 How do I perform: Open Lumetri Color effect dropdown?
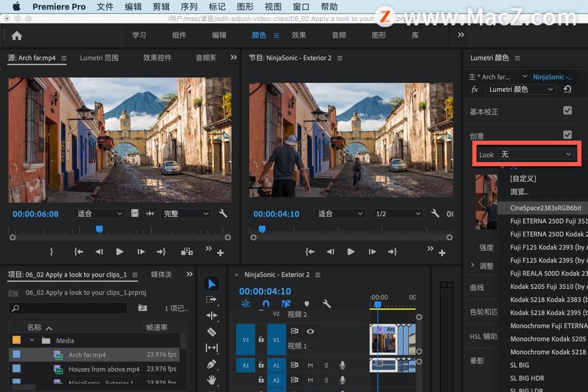coord(520,89)
